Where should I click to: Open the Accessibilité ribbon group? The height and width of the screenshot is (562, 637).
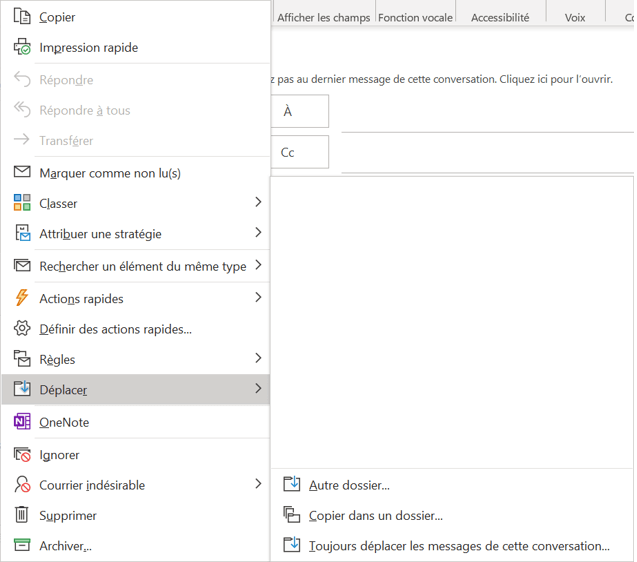point(500,17)
